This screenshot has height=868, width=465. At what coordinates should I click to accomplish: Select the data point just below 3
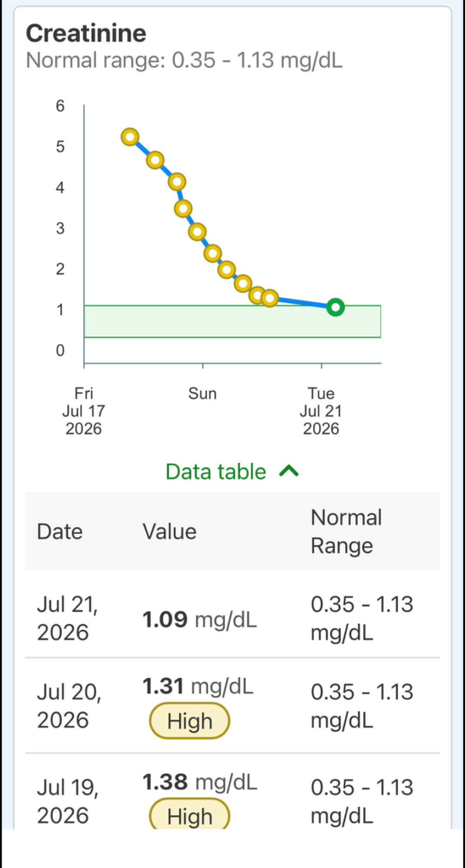198,232
